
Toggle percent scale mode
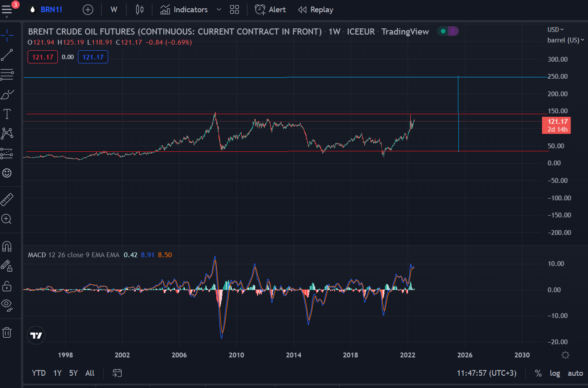pos(538,373)
